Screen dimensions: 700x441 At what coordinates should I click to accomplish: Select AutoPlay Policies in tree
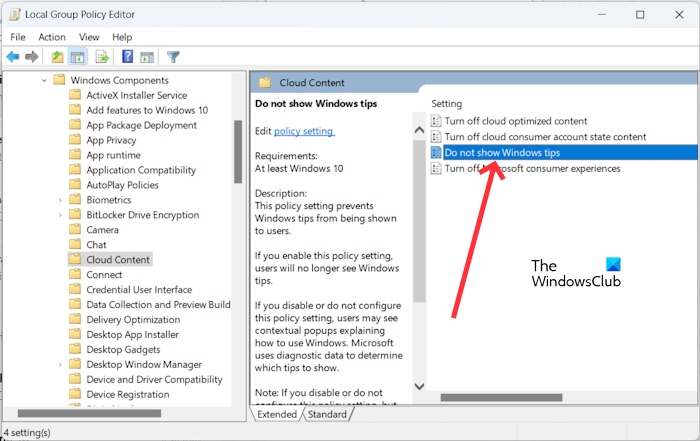[x=122, y=185]
